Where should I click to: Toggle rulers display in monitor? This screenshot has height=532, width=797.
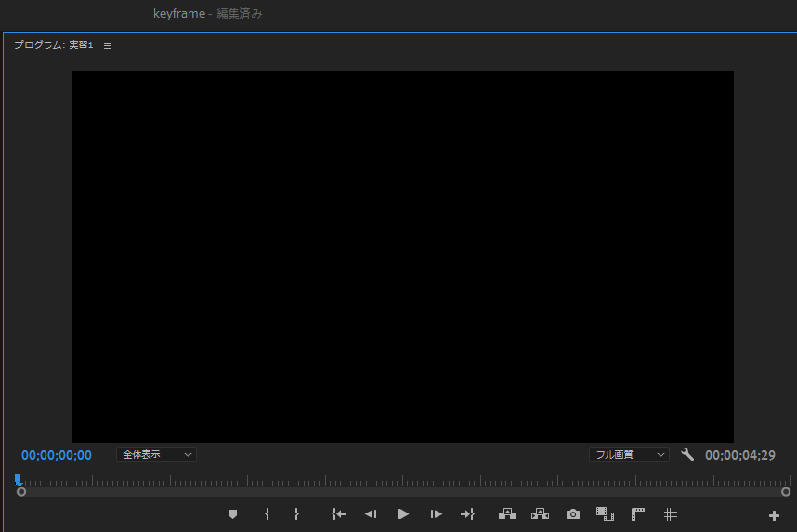click(638, 514)
